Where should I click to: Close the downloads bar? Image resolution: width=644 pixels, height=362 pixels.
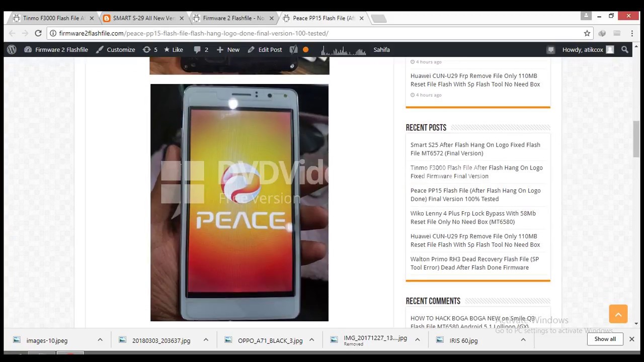click(631, 339)
